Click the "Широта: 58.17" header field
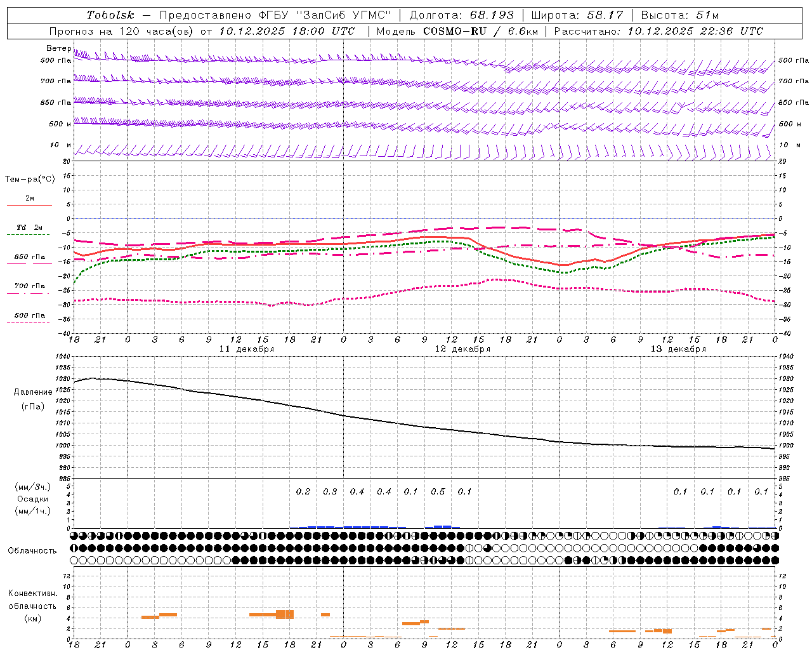812x650 pixels. [577, 15]
